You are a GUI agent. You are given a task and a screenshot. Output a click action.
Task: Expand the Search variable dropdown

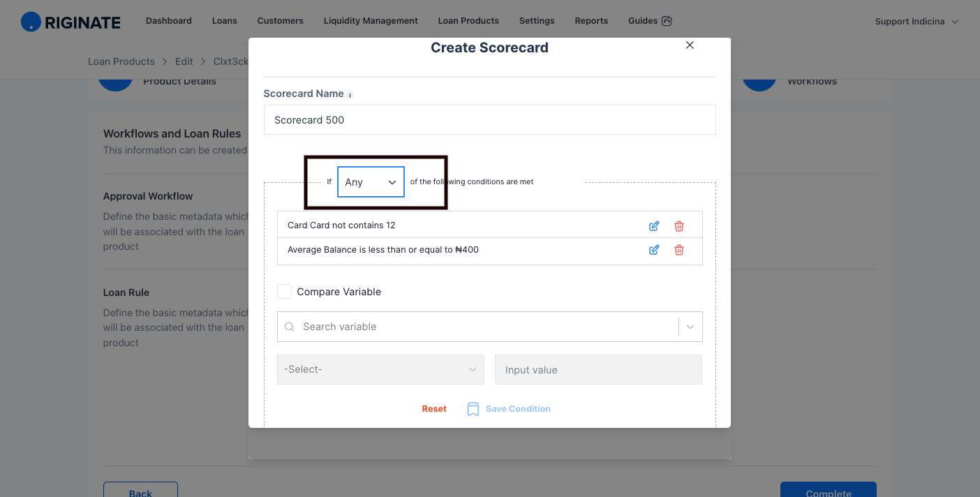click(x=690, y=327)
